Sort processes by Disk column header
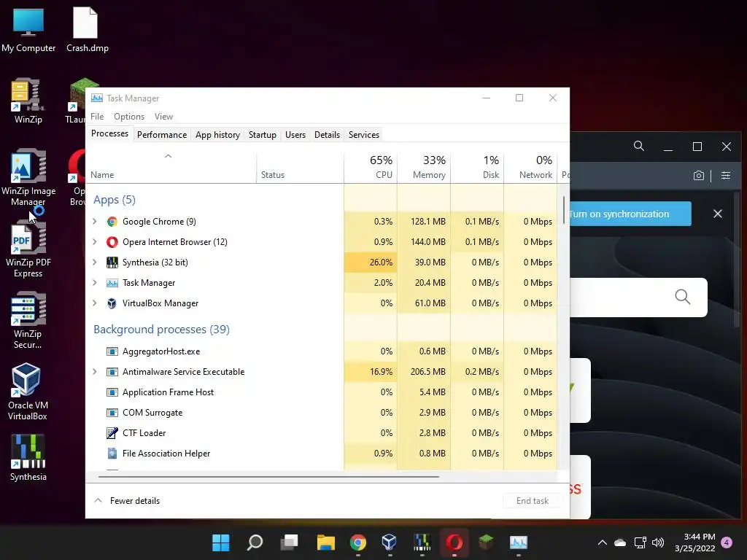Image resolution: width=747 pixels, height=560 pixels. coord(477,167)
